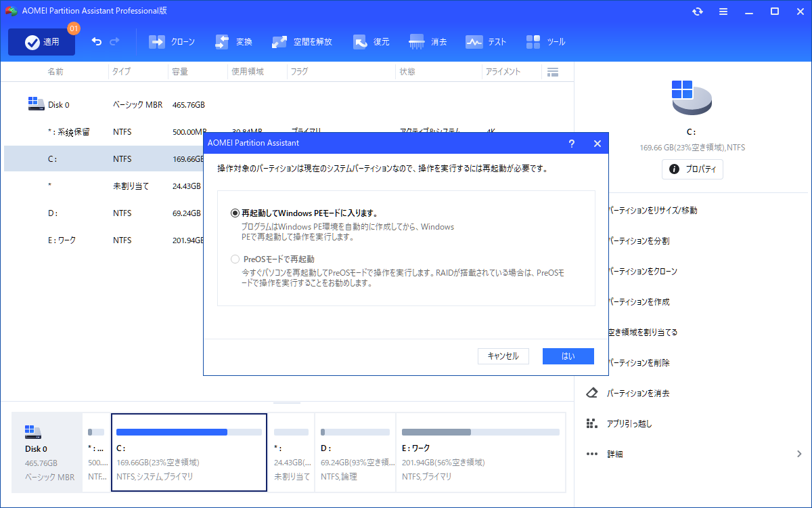
Task: Click the 適用 apply button
Action: (x=42, y=42)
